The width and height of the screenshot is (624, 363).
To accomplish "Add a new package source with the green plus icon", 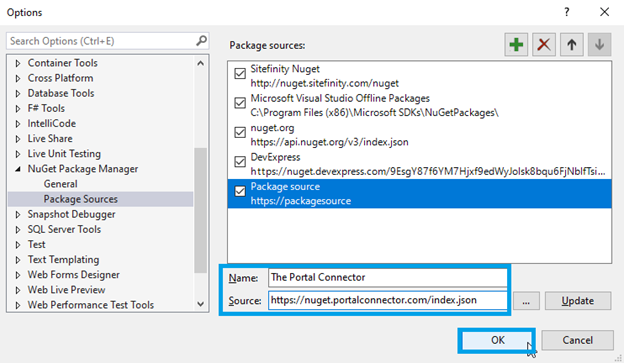I will click(516, 44).
